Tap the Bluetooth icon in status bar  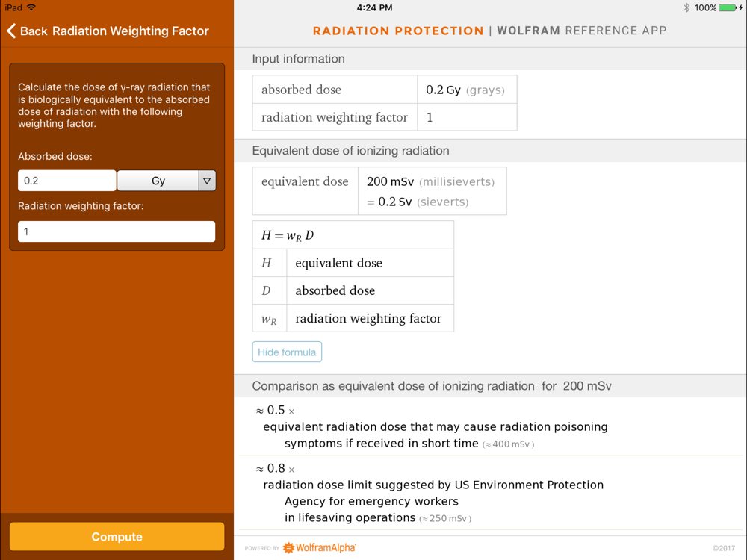[686, 7]
